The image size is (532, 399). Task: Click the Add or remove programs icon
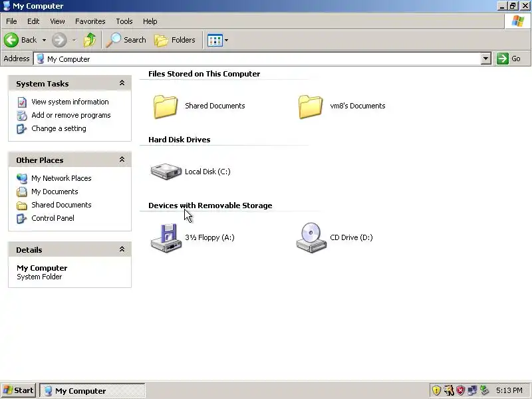coord(22,115)
